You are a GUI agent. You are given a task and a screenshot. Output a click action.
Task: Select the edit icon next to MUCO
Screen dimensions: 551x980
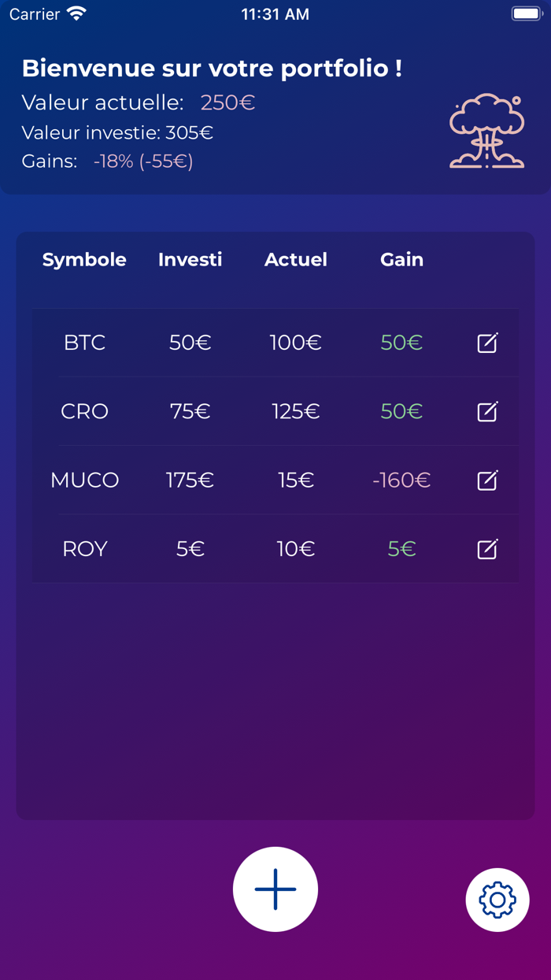click(x=488, y=480)
